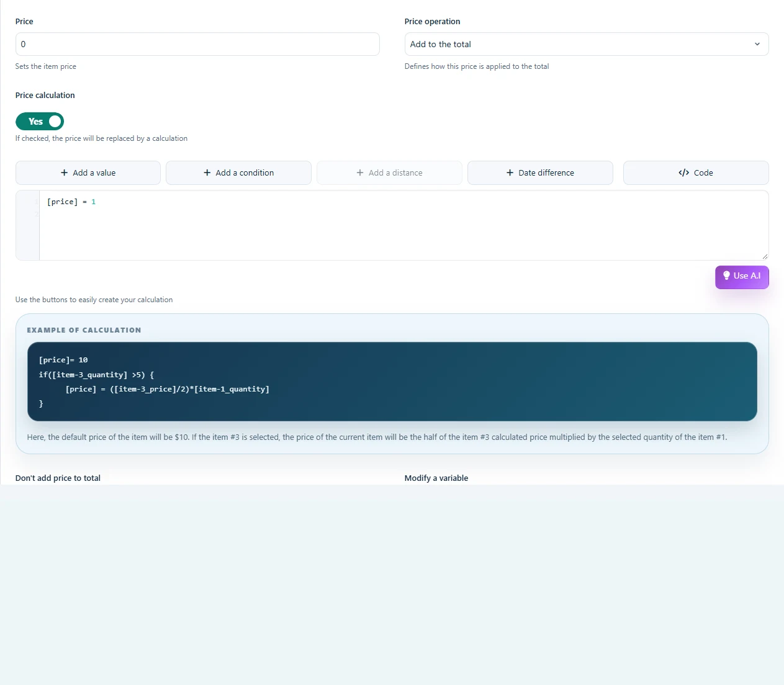Click the code brackets icon
The width and height of the screenshot is (784, 685).
click(684, 173)
